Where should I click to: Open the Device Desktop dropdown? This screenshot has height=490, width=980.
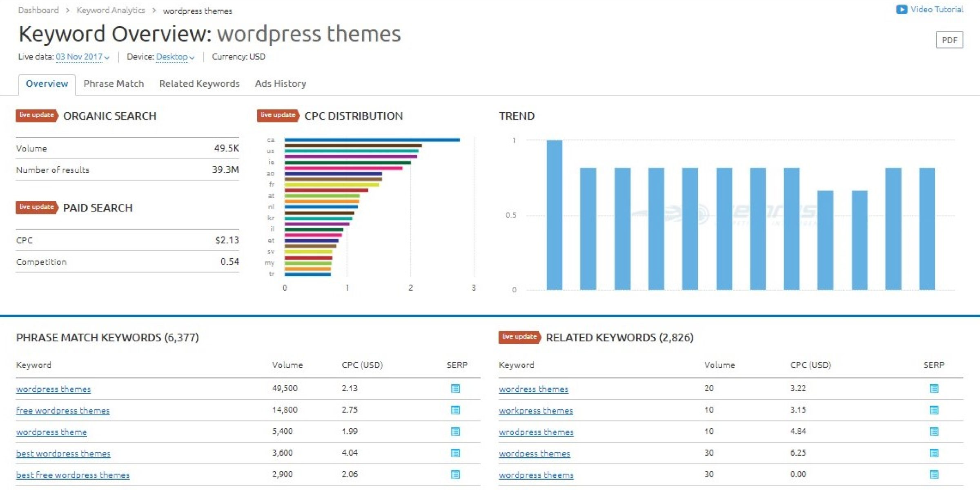pyautogui.click(x=175, y=57)
